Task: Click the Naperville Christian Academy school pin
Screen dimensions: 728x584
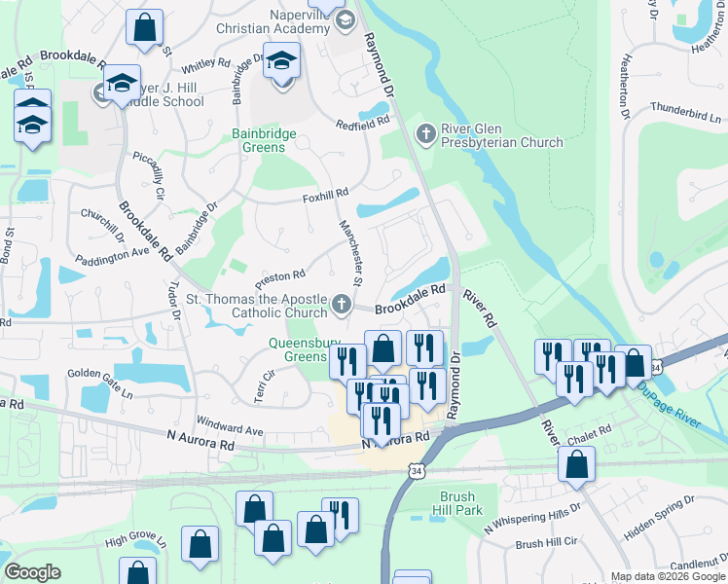Action: tap(346, 21)
